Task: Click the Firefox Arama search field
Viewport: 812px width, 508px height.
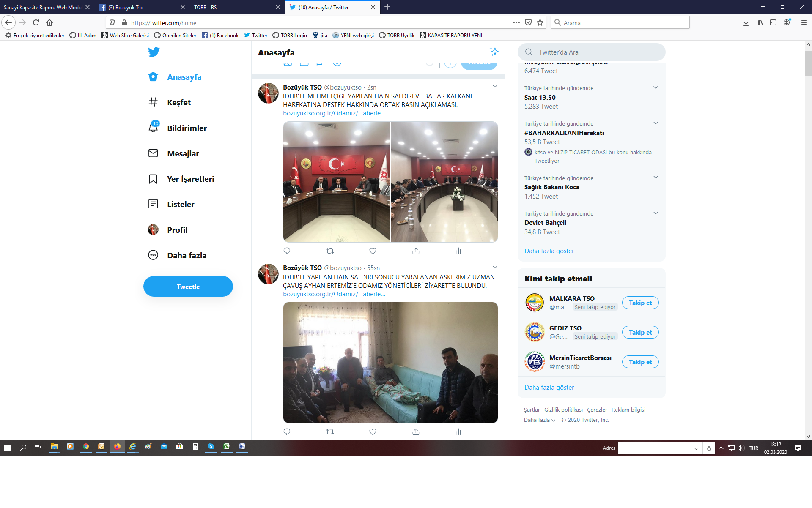Action: click(620, 22)
